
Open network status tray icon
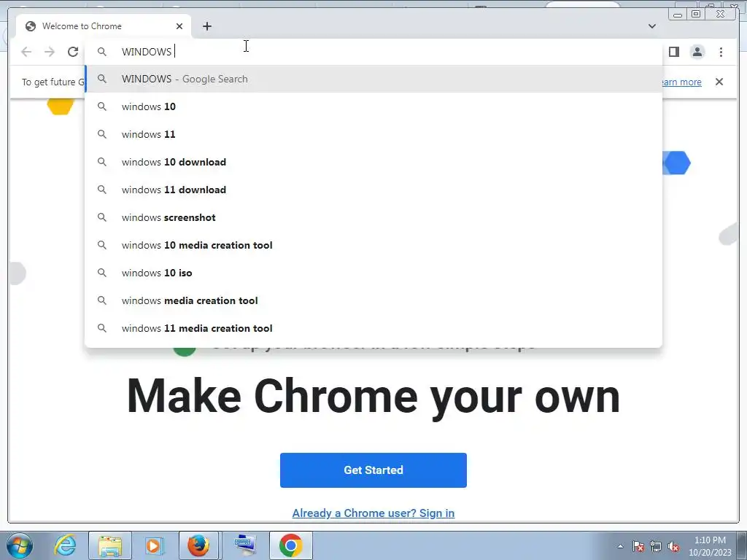point(656,546)
